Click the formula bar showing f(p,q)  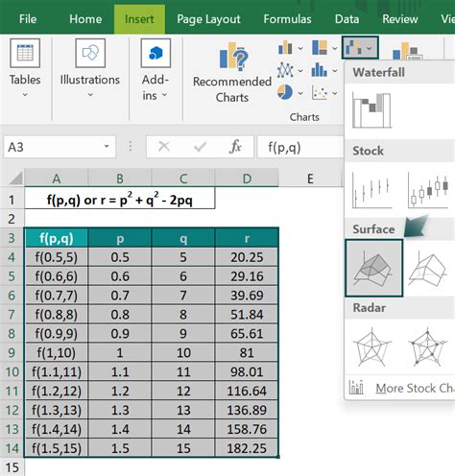click(x=300, y=147)
